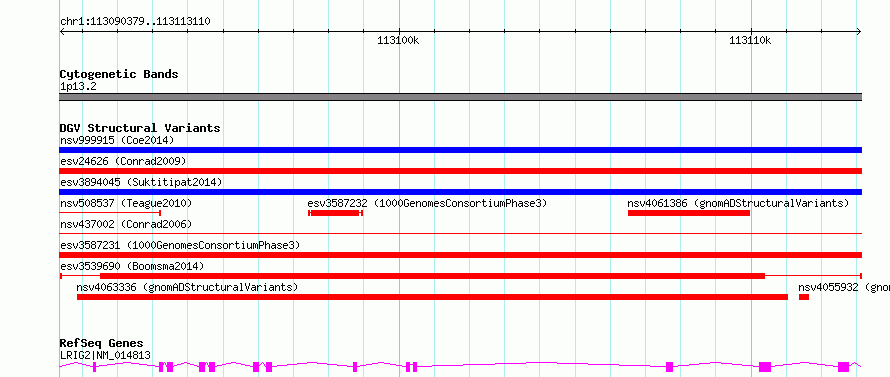Click nsv508537 (Teague2010) label
This screenshot has width=890, height=377.
click(126, 203)
